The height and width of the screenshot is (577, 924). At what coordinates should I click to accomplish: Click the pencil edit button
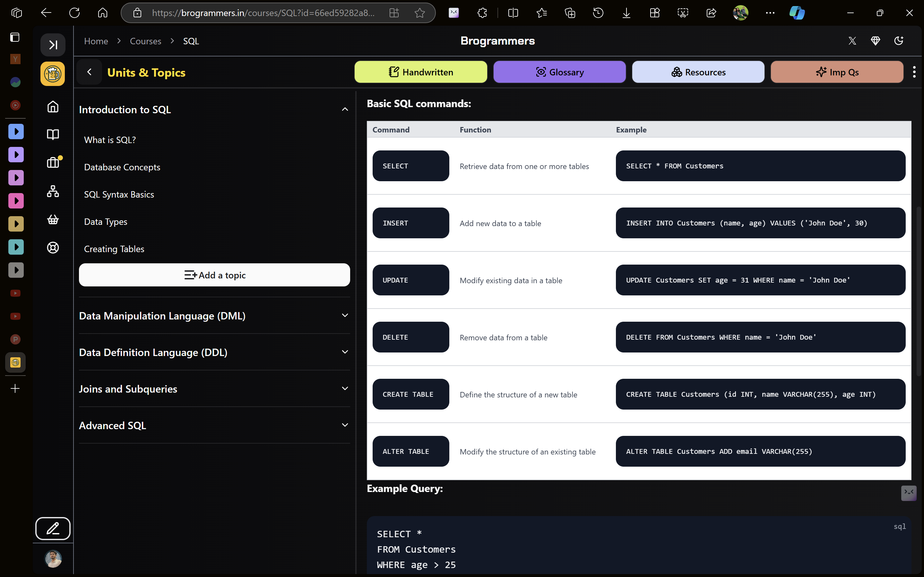[x=53, y=529]
